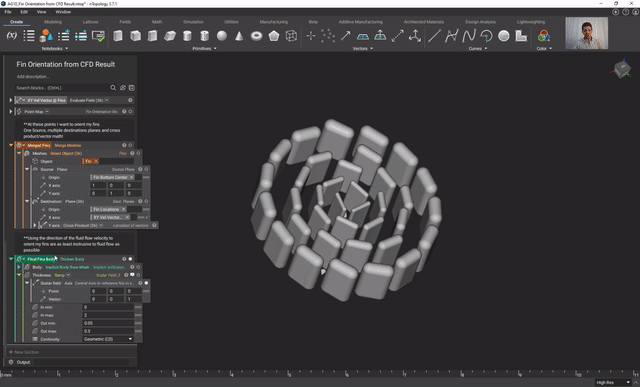Collapse the Source Plane section
Image resolution: width=640 pixels, height=387 pixels.
[x=27, y=169]
